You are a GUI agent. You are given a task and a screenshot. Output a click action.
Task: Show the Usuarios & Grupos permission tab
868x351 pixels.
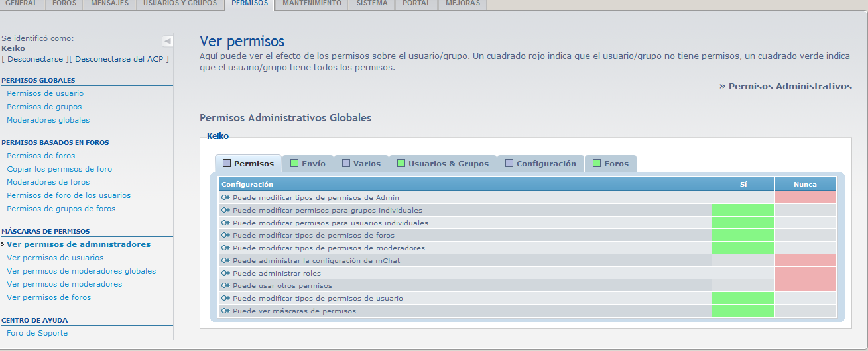pos(443,164)
